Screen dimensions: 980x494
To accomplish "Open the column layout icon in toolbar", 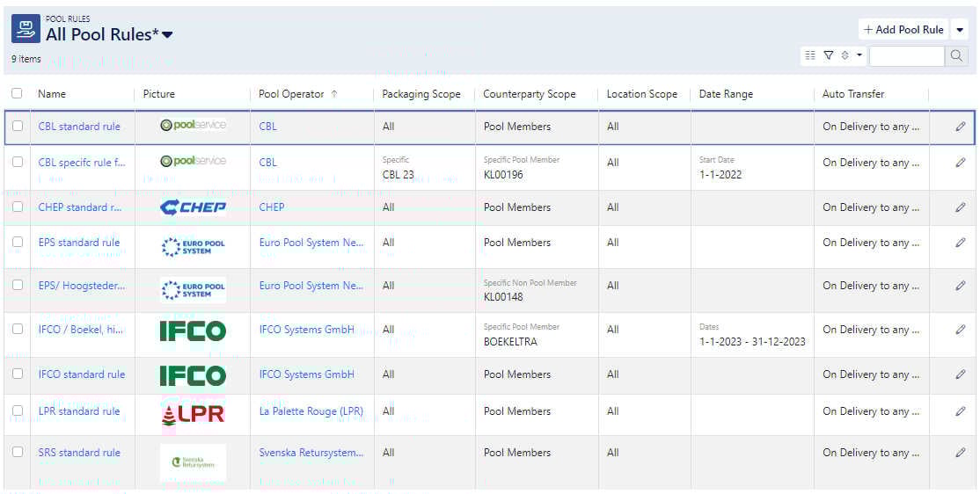I will [x=810, y=55].
